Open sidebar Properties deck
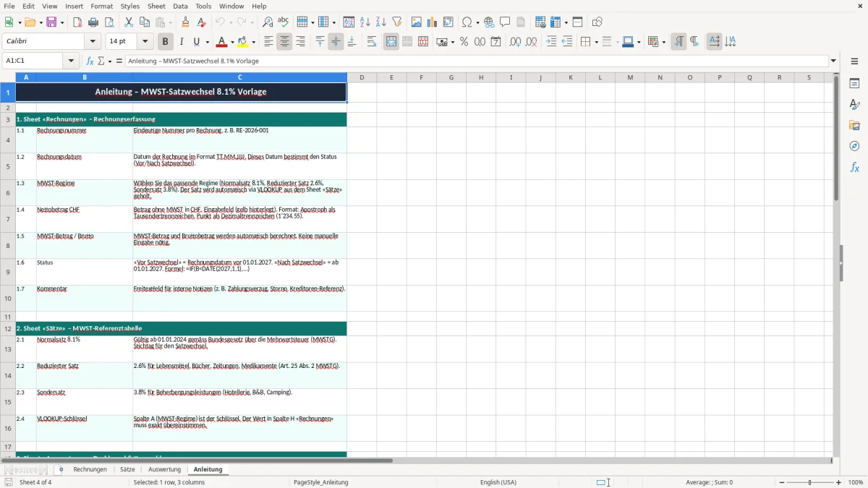The height and width of the screenshot is (488, 868). (854, 83)
